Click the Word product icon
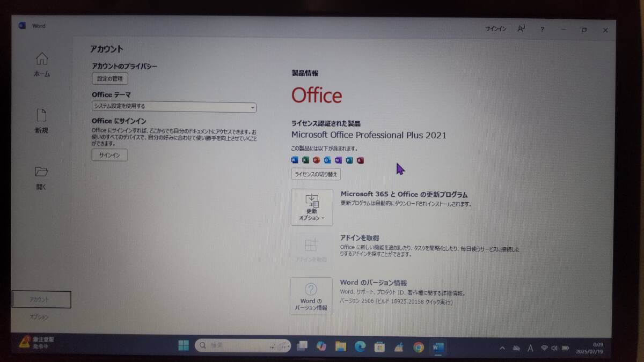Screen dimensions: 644x362 [x=294, y=160]
